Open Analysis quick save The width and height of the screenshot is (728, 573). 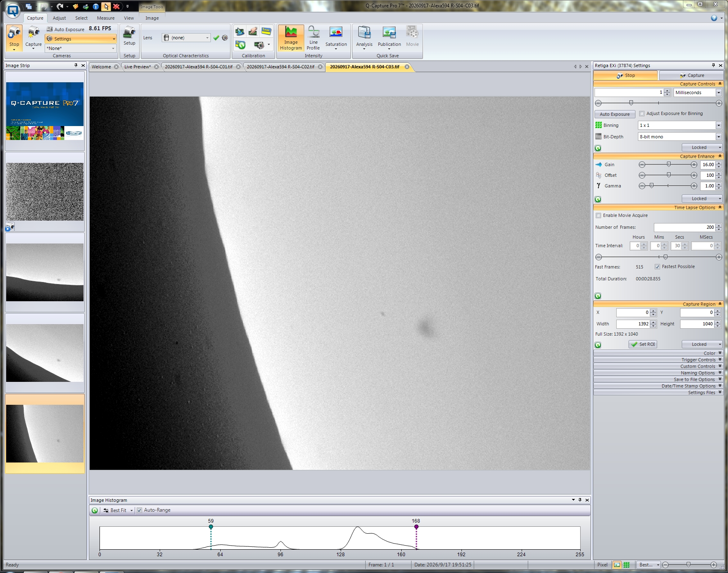(364, 38)
